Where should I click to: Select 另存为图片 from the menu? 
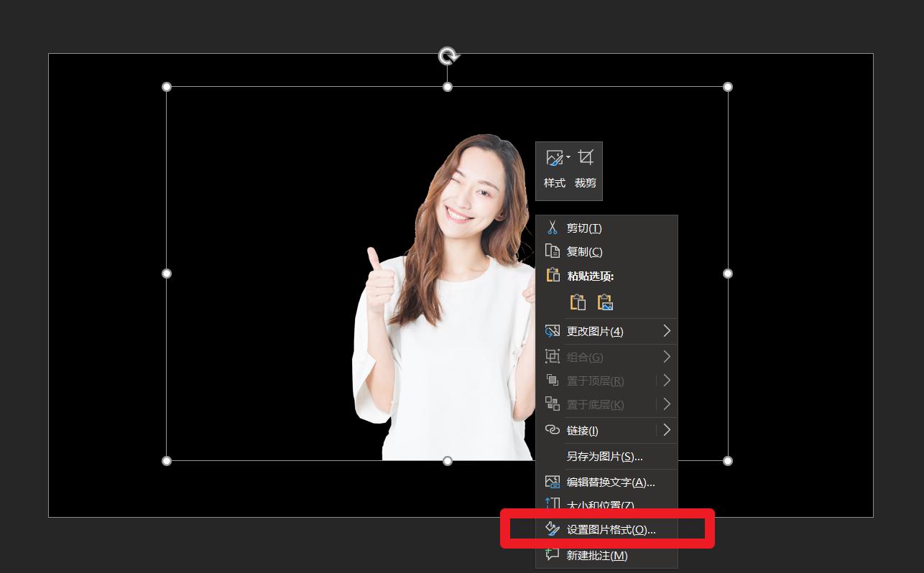click(604, 457)
